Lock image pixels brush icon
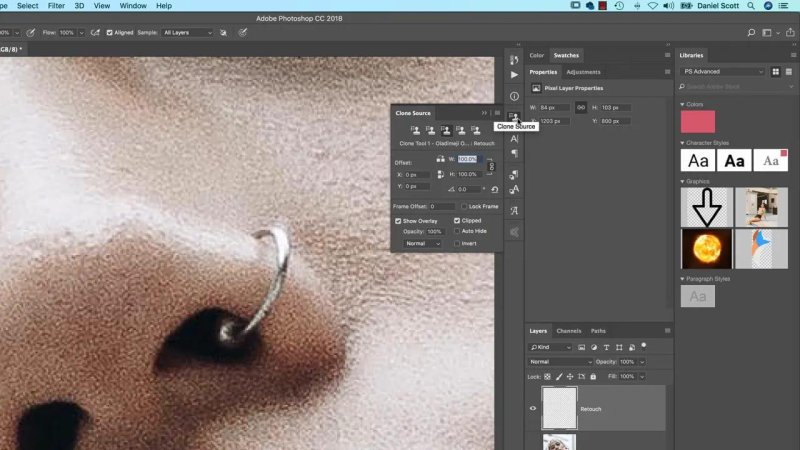 (x=559, y=377)
